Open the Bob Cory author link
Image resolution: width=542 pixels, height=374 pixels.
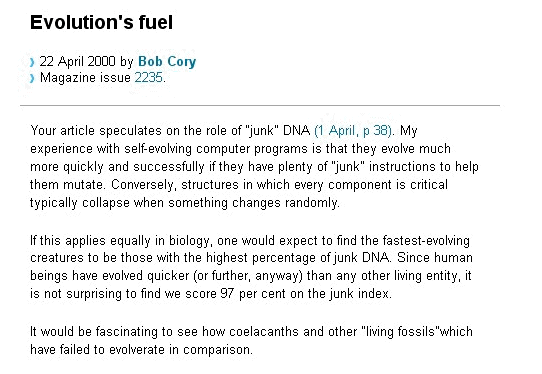167,62
